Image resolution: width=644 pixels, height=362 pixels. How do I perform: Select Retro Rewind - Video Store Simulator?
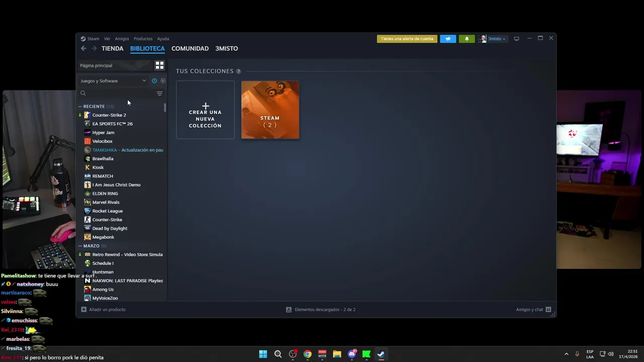tap(127, 254)
